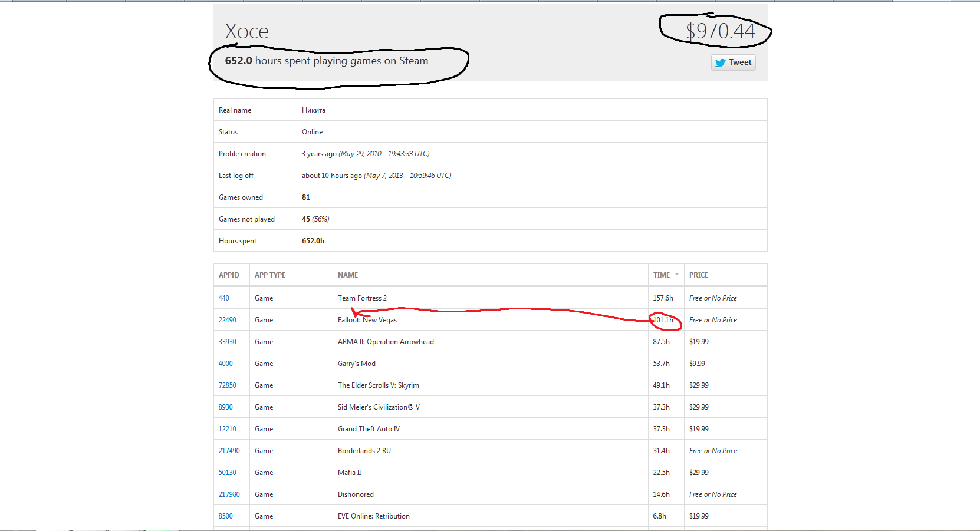Open app ID 8500 link
The image size is (980, 531).
pyautogui.click(x=226, y=516)
